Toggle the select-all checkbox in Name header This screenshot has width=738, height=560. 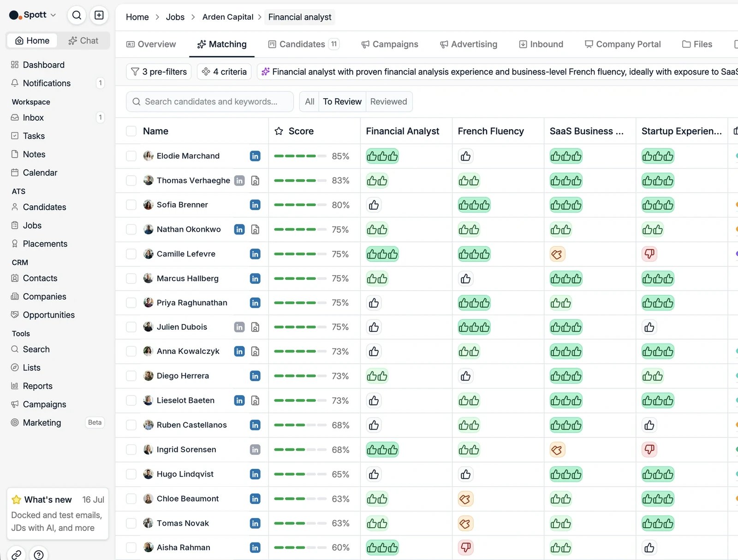click(x=131, y=131)
